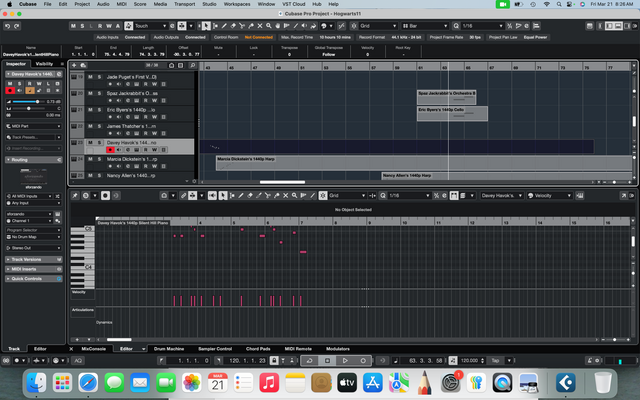Open the Studio menu

209,4
